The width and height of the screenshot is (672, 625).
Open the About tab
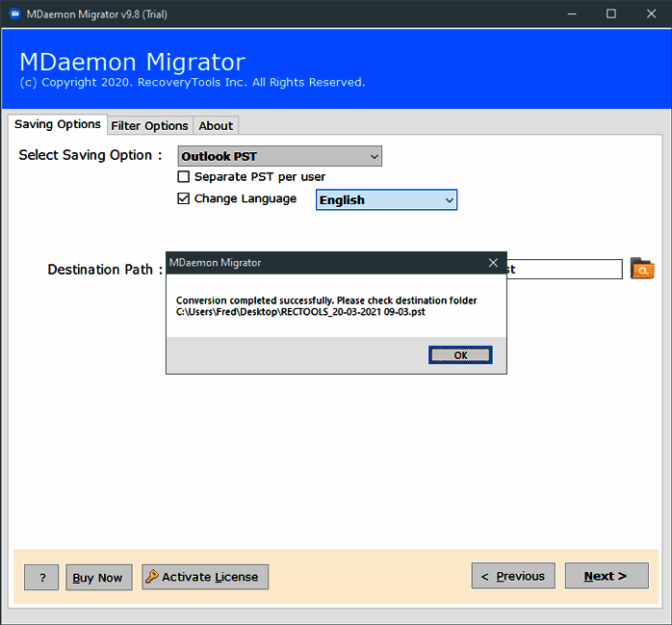tap(216, 125)
